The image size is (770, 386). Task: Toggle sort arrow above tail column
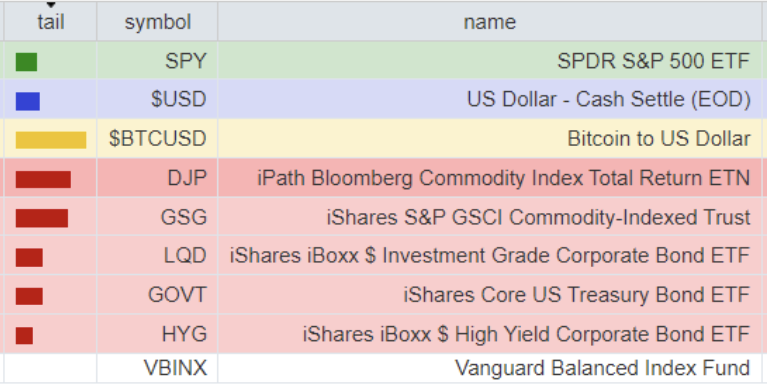tap(51, 5)
